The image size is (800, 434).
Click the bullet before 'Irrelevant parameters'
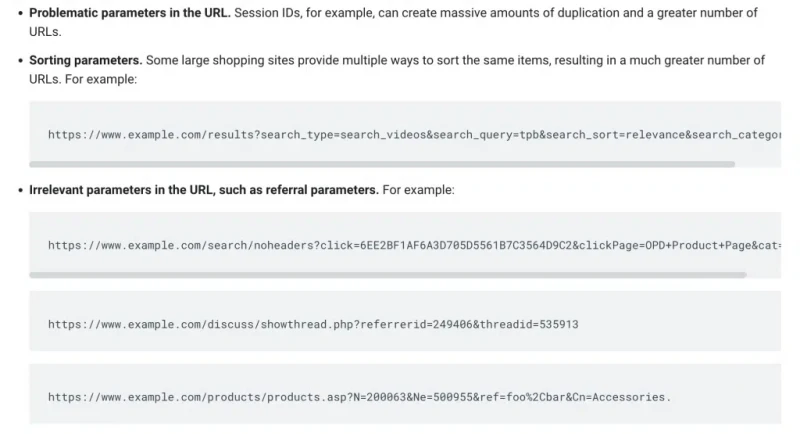(20, 190)
